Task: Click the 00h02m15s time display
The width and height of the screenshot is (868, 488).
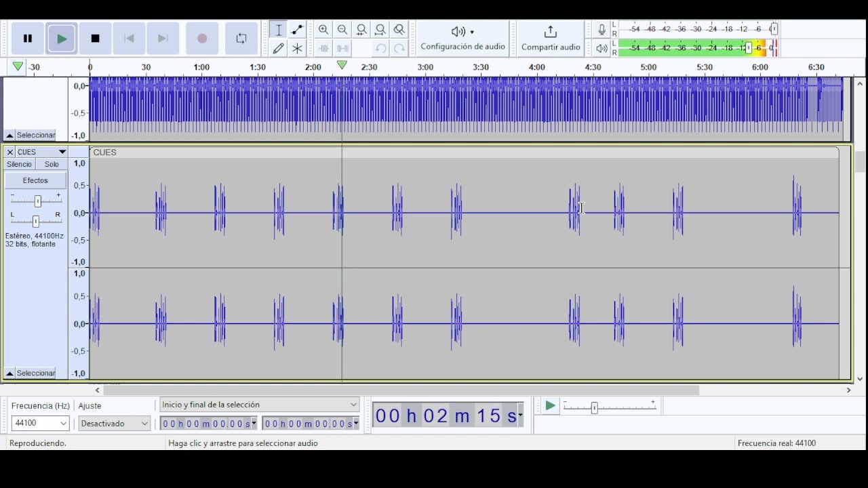Action: click(445, 415)
